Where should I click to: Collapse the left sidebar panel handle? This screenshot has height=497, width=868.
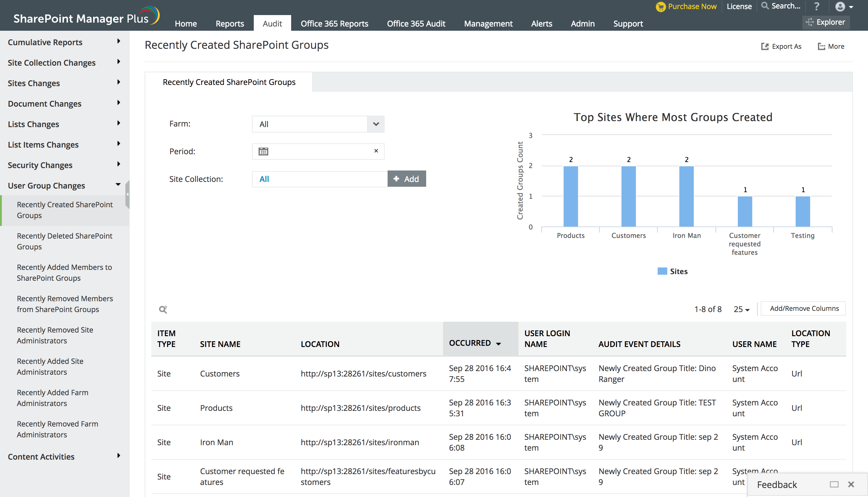[x=127, y=194]
